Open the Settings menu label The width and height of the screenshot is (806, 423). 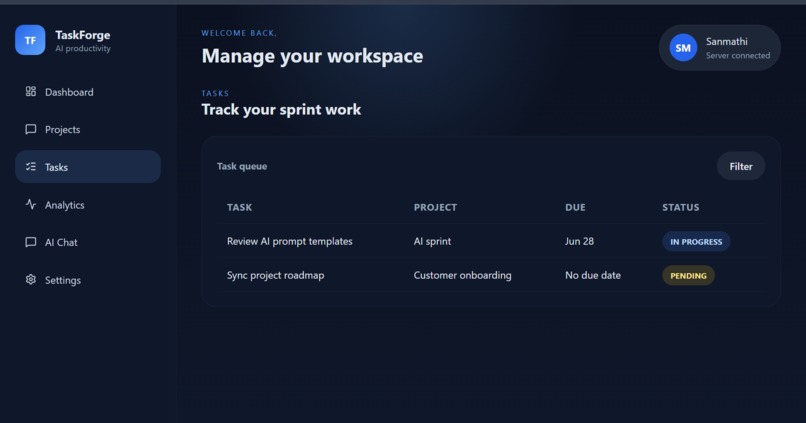63,280
